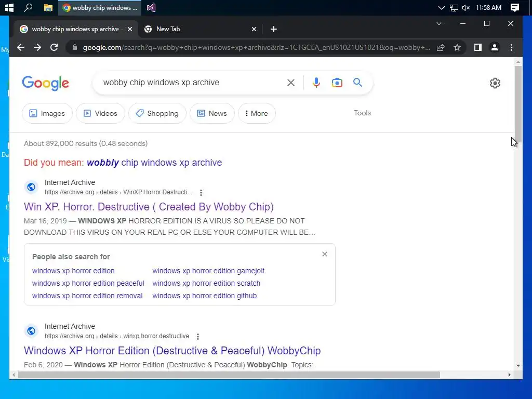Toggle the Chrome side panel
This screenshot has width=532, height=399.
pyautogui.click(x=478, y=47)
